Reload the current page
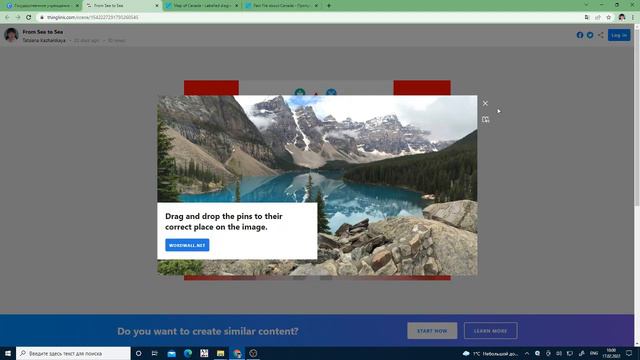Screen dimensions: 640x360 pos(29,17)
